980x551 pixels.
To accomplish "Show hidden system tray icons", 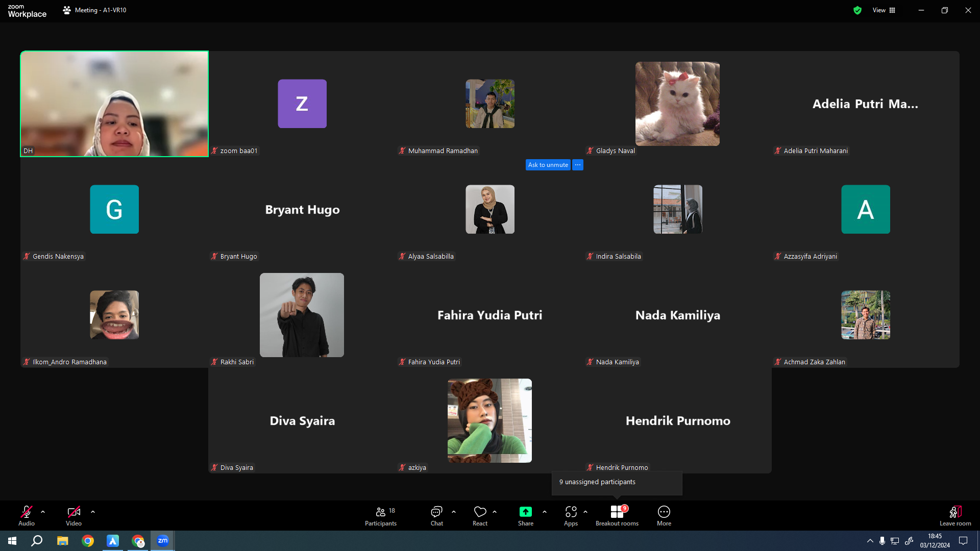I will [x=870, y=541].
